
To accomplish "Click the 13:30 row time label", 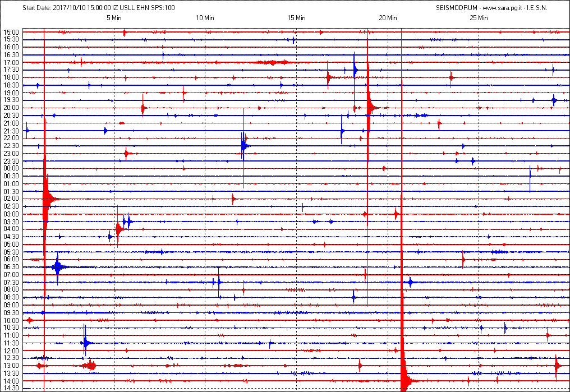I will click(x=11, y=373).
